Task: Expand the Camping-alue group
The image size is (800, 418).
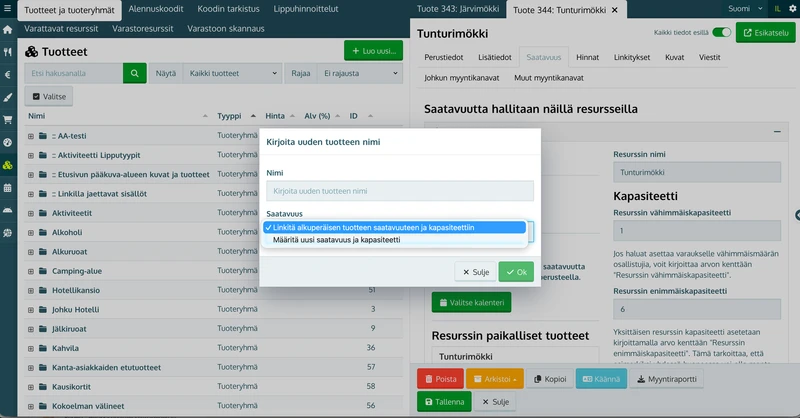Action: tap(31, 272)
